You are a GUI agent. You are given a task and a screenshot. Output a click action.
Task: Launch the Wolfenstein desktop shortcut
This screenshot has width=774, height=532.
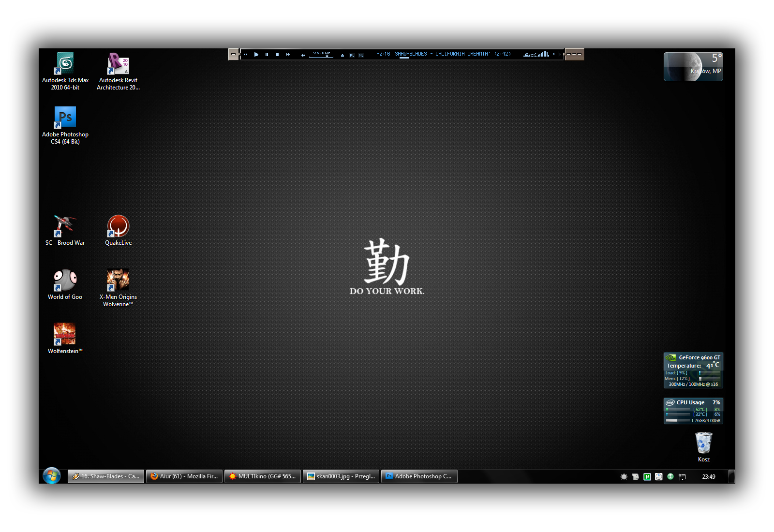tap(65, 335)
